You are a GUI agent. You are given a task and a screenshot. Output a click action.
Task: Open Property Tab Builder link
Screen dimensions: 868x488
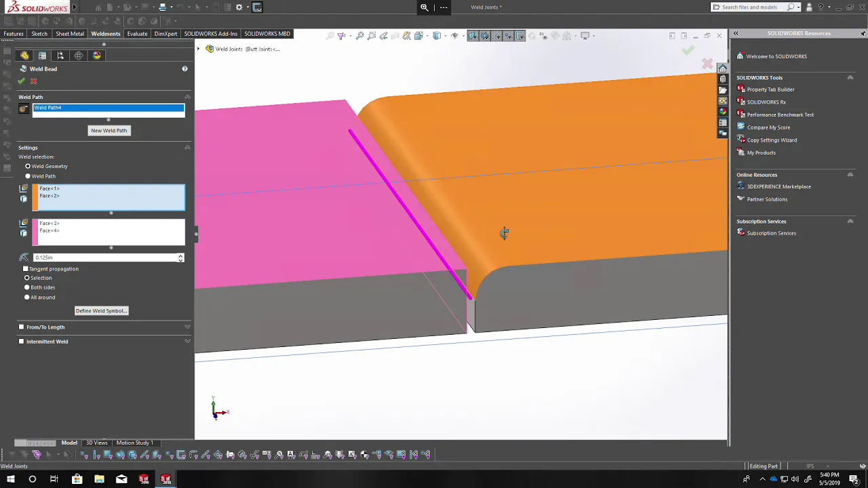[x=770, y=89]
